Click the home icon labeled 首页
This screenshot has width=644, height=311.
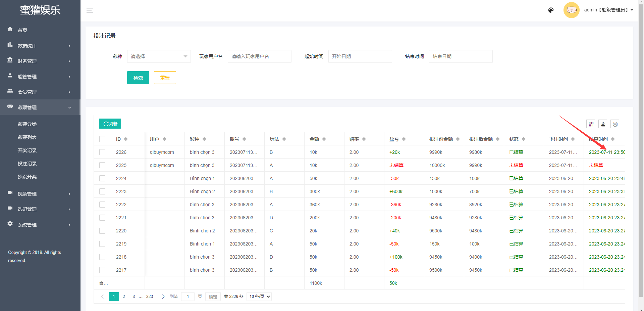coord(10,30)
